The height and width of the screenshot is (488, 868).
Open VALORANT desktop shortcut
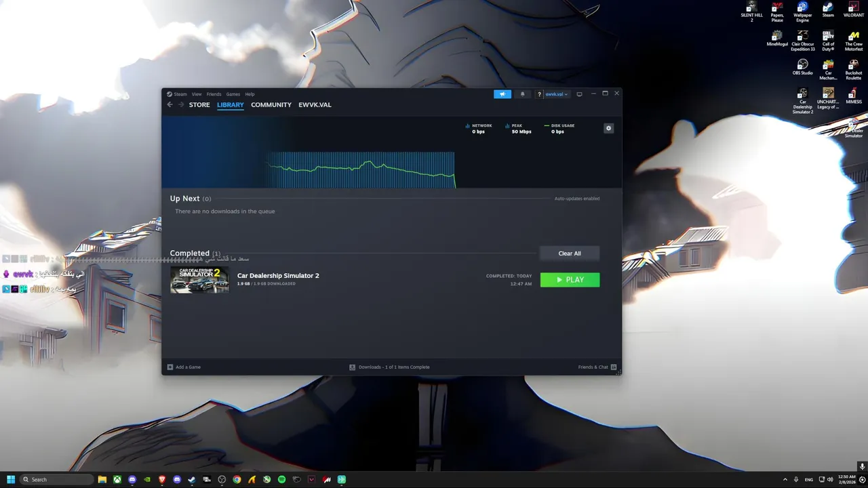pos(854,10)
